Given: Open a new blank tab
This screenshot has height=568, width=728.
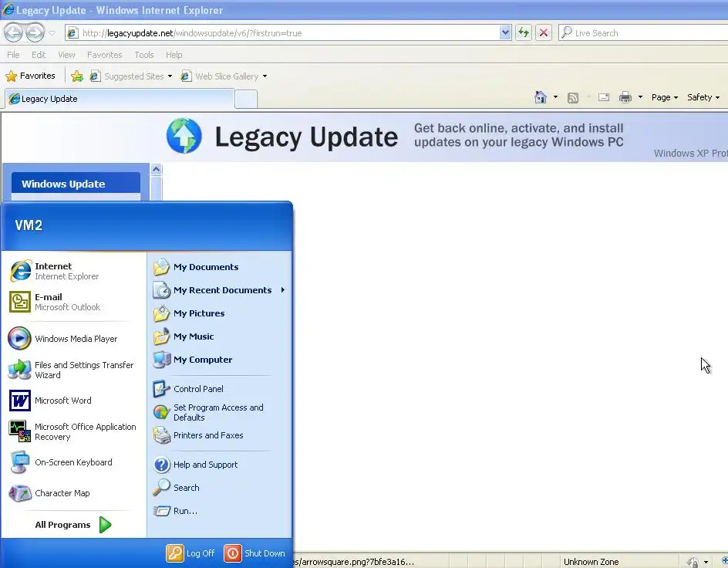Looking at the screenshot, I should tap(246, 99).
